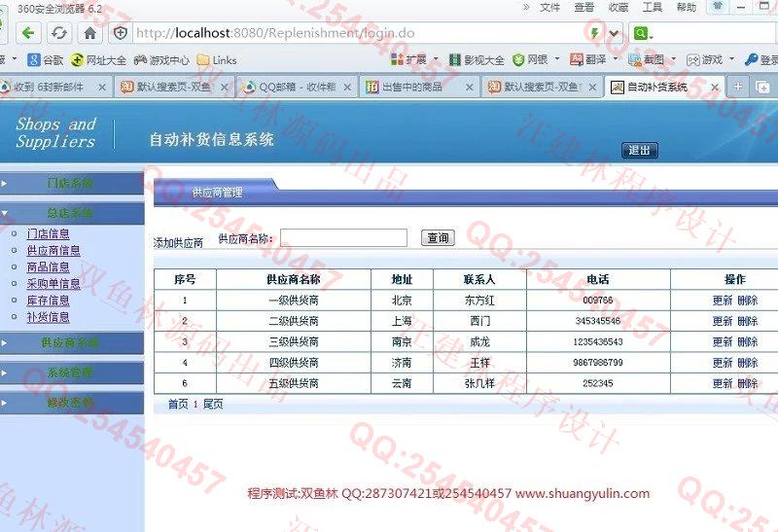The image size is (778, 532).
Task: Open the 游戏 toolbar item
Action: (704, 59)
